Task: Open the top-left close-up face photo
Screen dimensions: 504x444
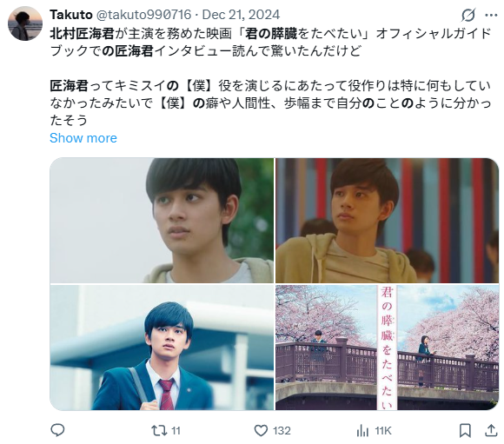Action: 162,221
